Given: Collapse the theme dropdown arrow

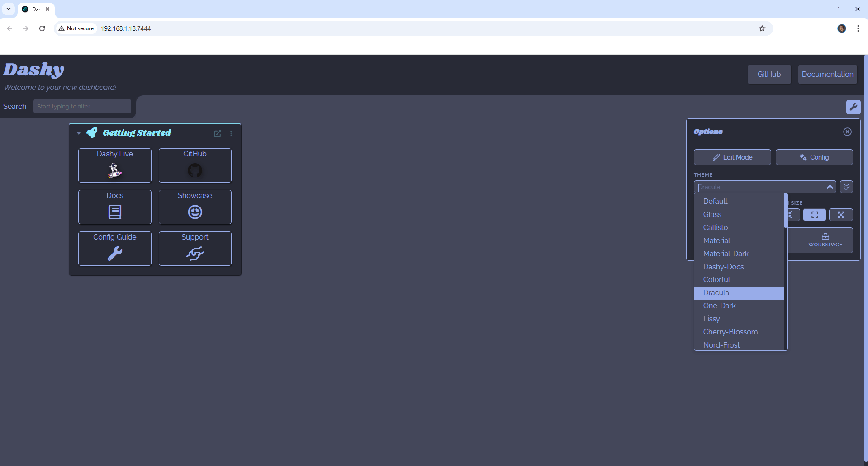Looking at the screenshot, I should pos(830,187).
